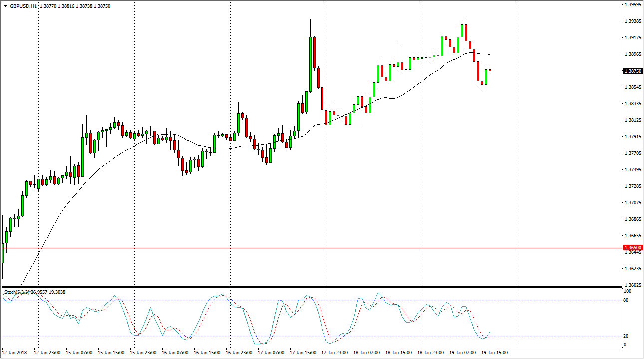Click the stochastic 100 scale label
The width and height of the screenshot is (644, 359).
tap(628, 291)
